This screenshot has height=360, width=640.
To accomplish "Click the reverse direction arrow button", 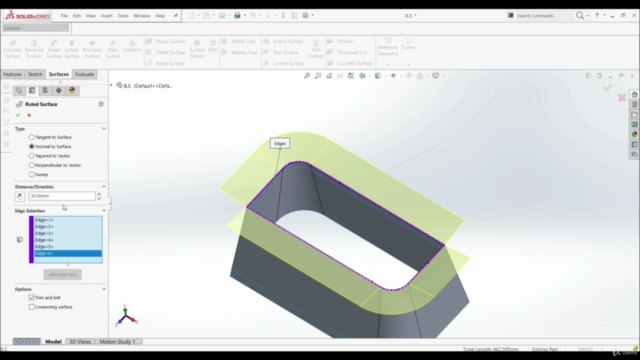I will click(x=20, y=196).
